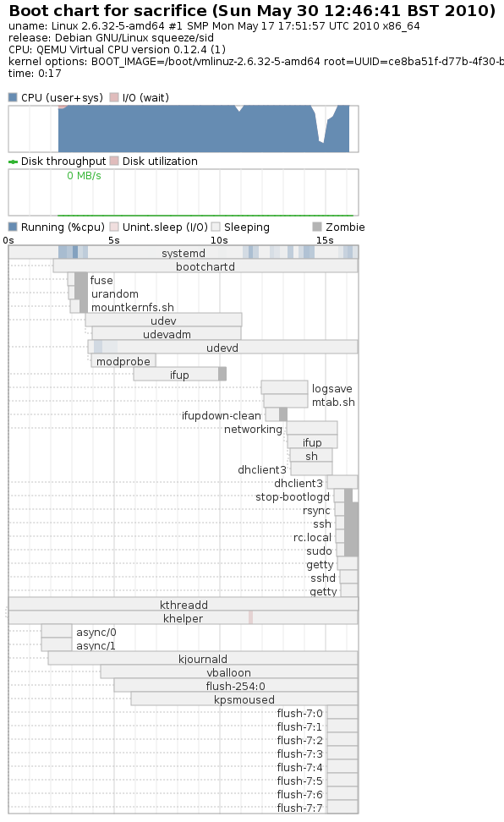Image resolution: width=504 pixels, height=822 pixels.
Task: Click the kjournald process bar
Action: [x=203, y=659]
